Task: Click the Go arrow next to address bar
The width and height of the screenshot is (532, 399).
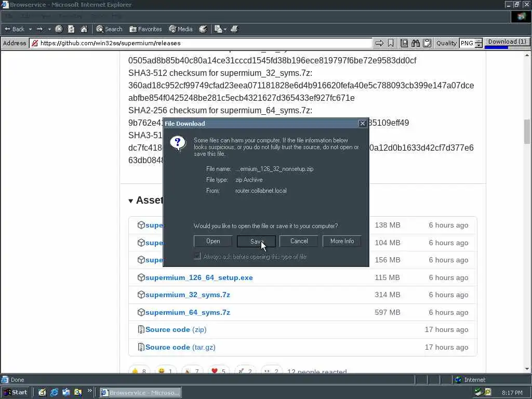Action: point(379,43)
